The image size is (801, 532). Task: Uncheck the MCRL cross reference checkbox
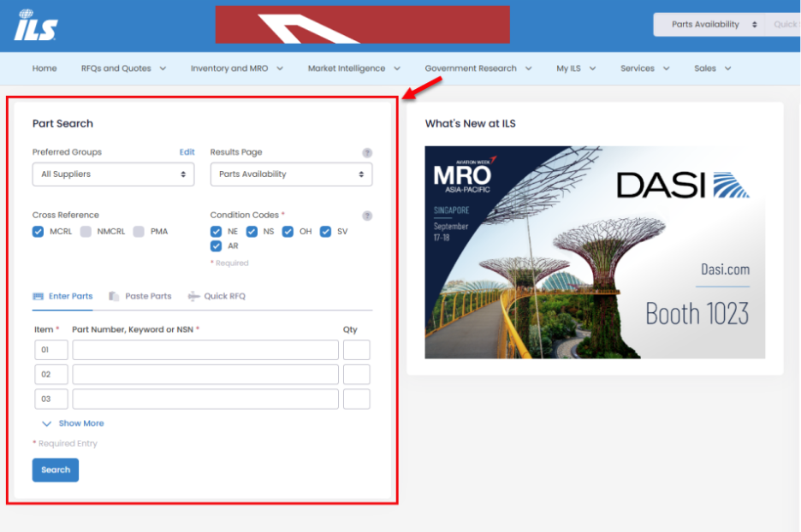tap(38, 232)
